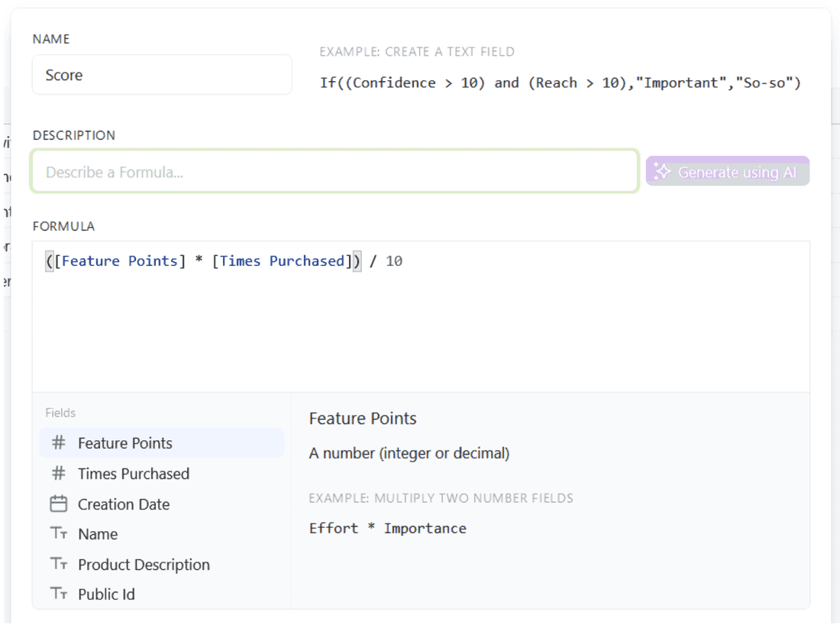Choose Times Purchased from the Fields list
Screen dimensions: 840x625
click(x=134, y=474)
